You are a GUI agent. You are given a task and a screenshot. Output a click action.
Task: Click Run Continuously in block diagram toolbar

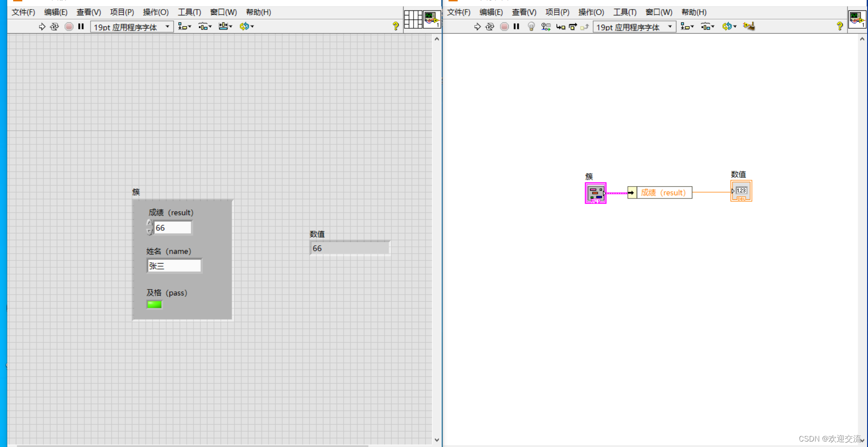490,26
